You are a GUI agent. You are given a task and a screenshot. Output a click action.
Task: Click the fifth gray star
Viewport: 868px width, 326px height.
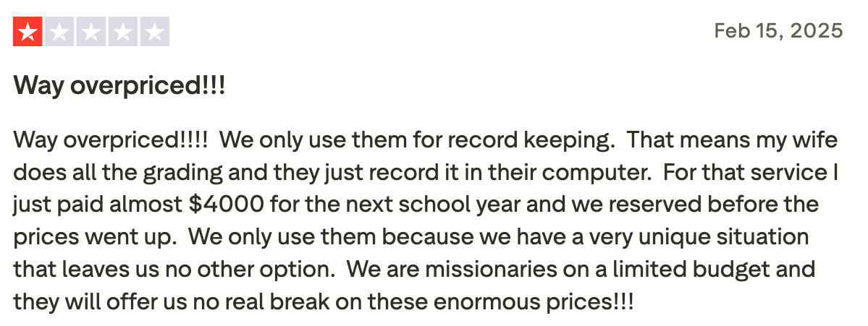[x=154, y=33]
